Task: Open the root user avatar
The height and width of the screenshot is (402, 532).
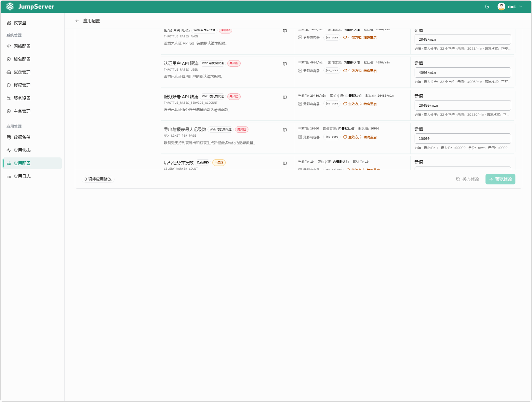Action: (x=501, y=7)
